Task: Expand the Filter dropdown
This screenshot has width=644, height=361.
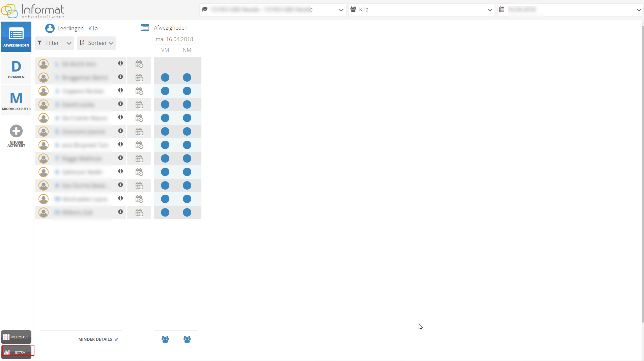Action: point(54,43)
